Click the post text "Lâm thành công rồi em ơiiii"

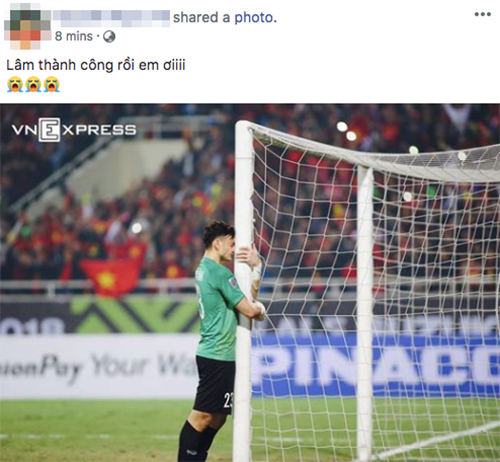pos(96,65)
